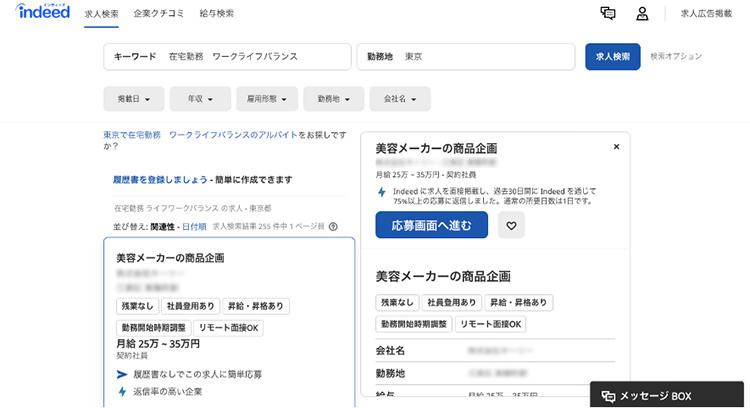Screen dimensions: 750x408
Task: Click the 会社名 row label in details
Action: pos(390,351)
